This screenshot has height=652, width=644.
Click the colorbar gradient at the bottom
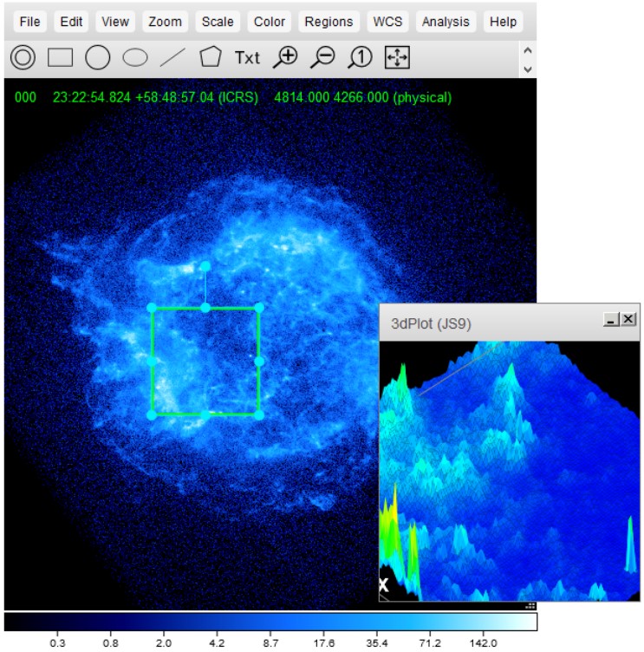click(270, 622)
